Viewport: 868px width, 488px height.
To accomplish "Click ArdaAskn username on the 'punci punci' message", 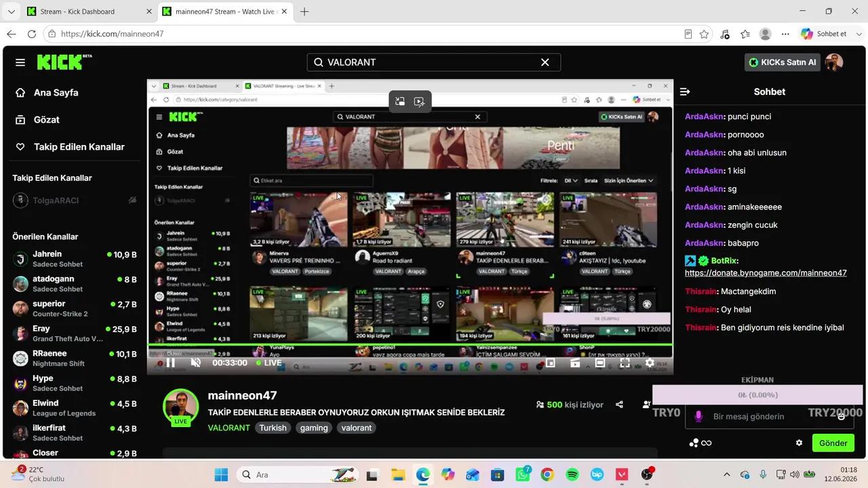I will [x=705, y=117].
